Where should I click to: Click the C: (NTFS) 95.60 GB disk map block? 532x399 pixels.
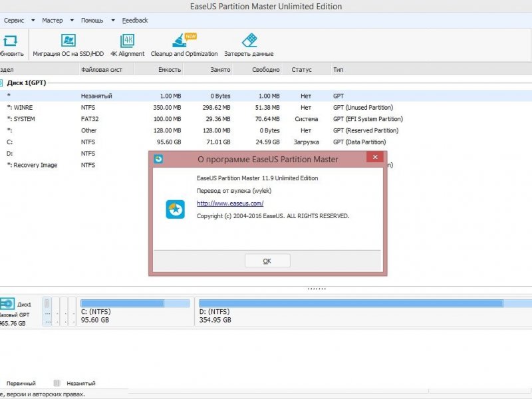click(136, 312)
